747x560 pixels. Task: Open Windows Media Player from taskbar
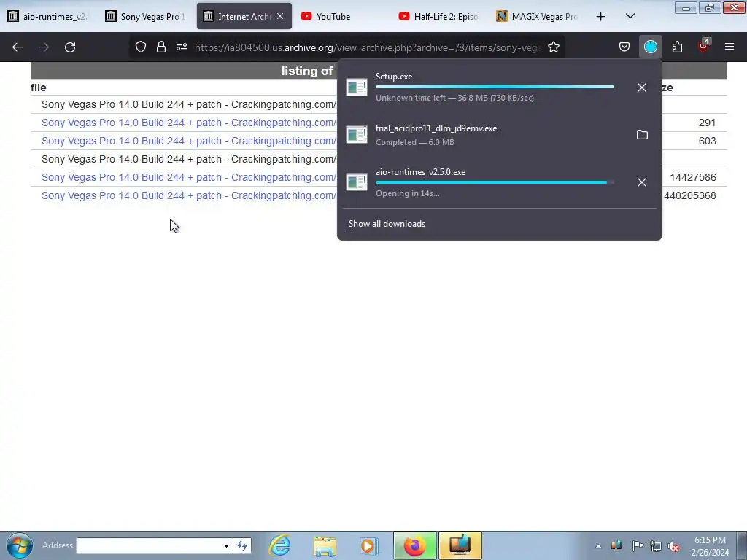368,545
